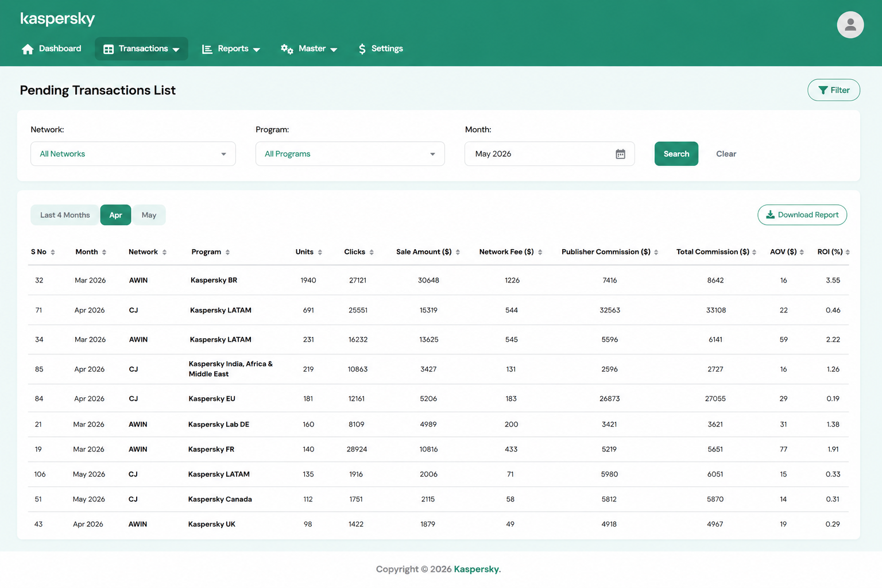Follow the Kaspersky footer link
882x588 pixels.
point(477,569)
